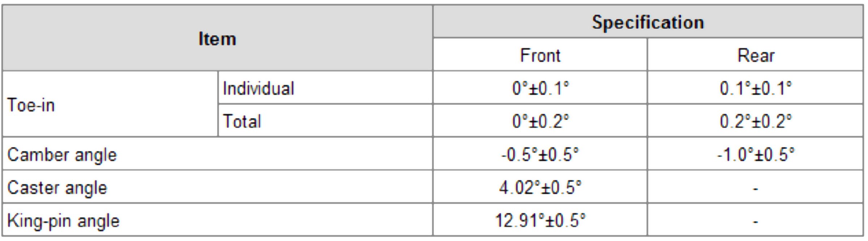Select the Individual toe-in label cell

pos(258,88)
